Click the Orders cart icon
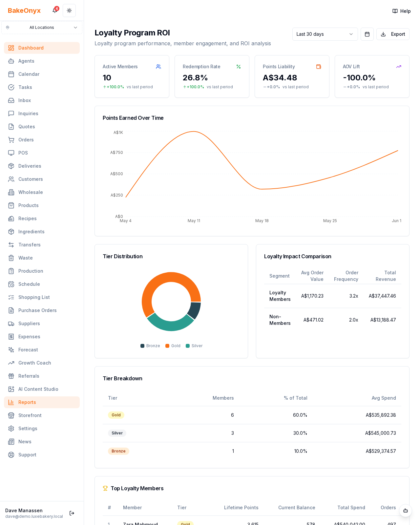The width and height of the screenshot is (420, 525). coord(11,140)
